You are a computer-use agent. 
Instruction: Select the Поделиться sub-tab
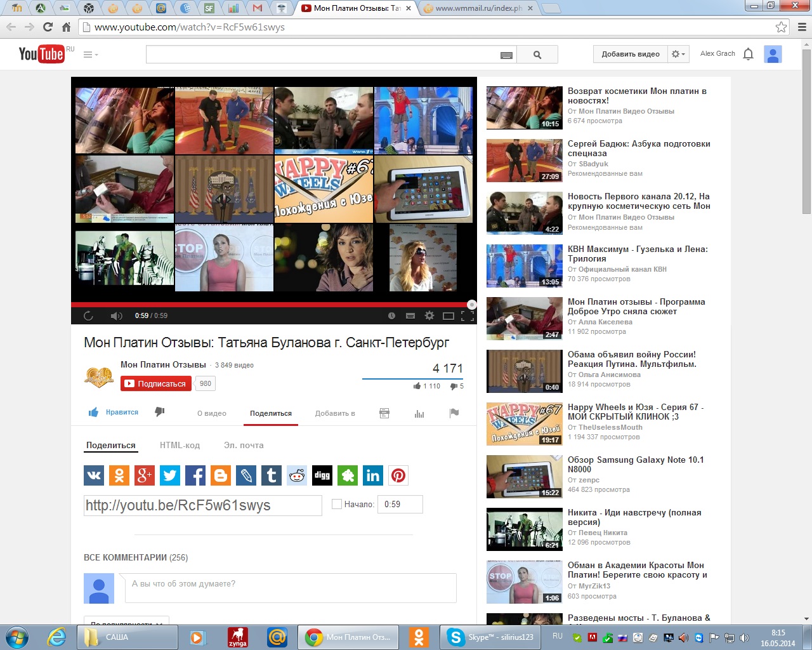click(x=111, y=445)
